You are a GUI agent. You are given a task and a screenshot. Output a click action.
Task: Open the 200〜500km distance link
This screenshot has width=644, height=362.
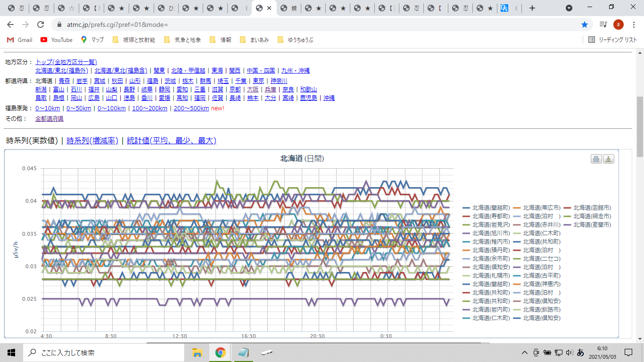(191, 108)
